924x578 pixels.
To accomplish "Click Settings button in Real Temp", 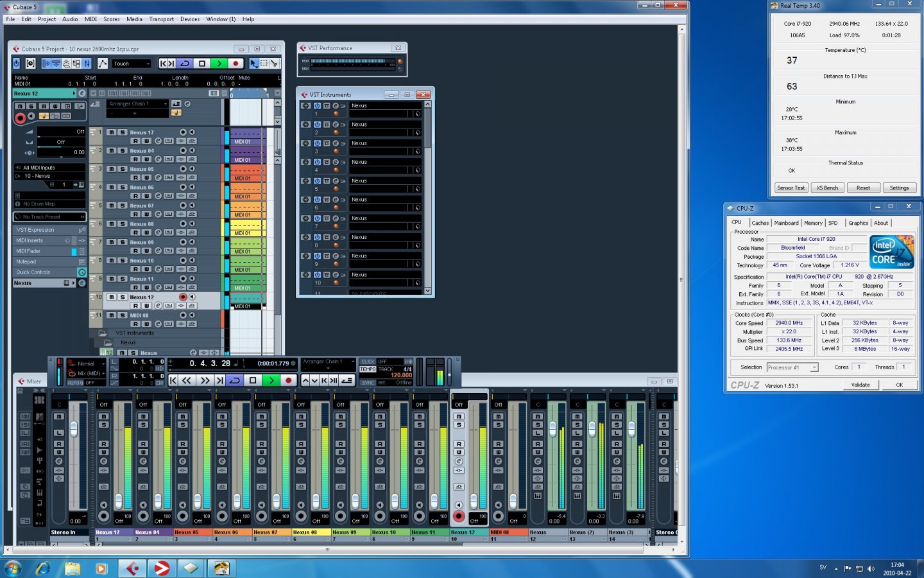I will pyautogui.click(x=899, y=188).
